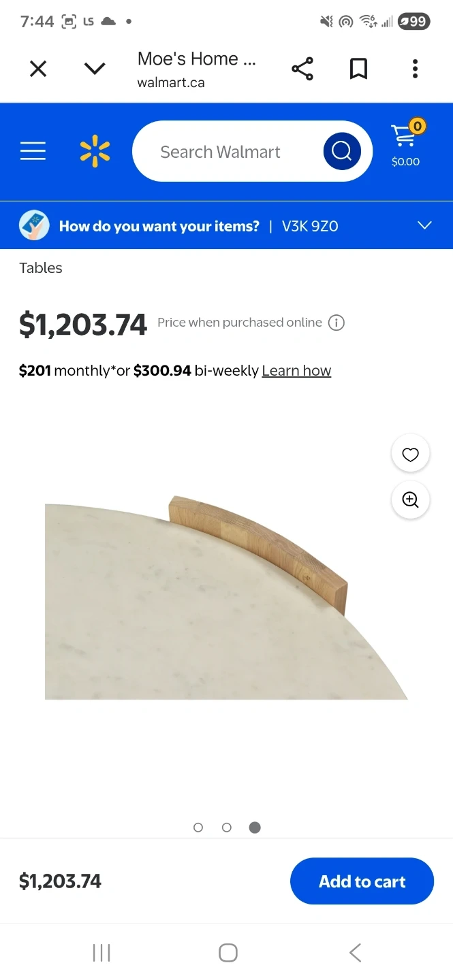
Task: Show the price info tooltip icon
Action: click(337, 323)
